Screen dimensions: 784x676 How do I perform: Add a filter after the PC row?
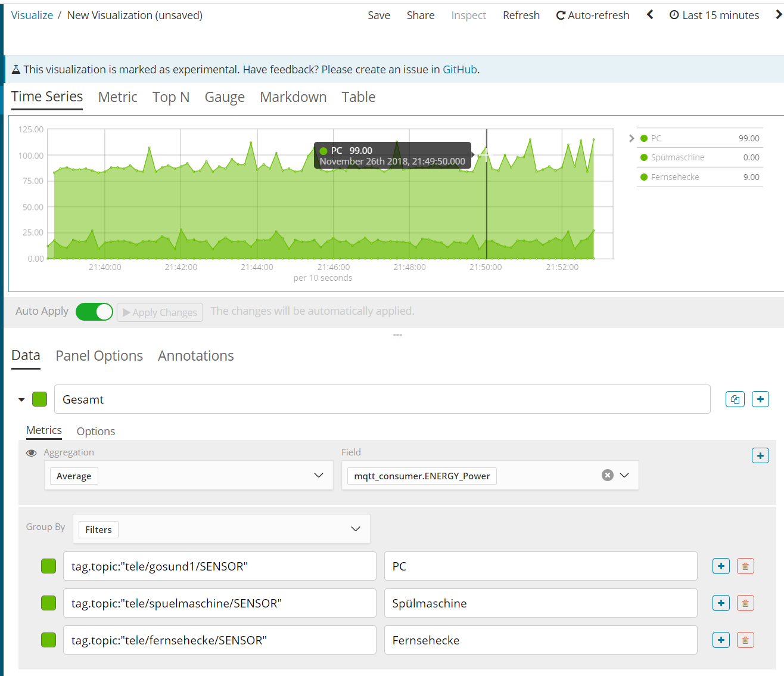721,566
